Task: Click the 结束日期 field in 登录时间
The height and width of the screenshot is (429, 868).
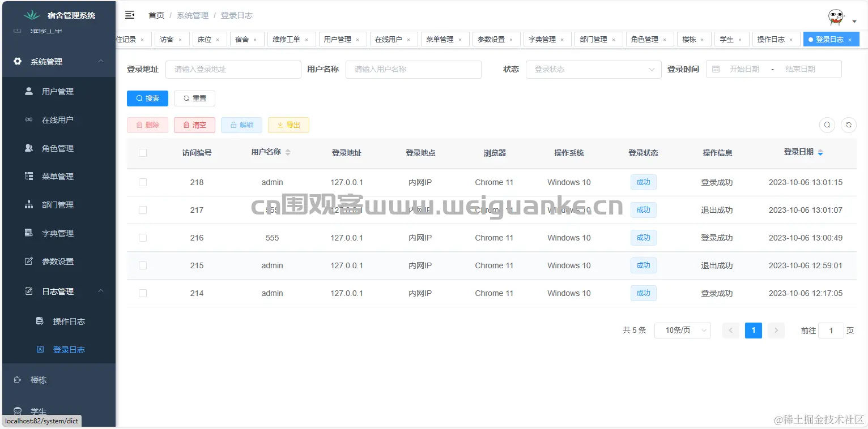Action: 800,69
